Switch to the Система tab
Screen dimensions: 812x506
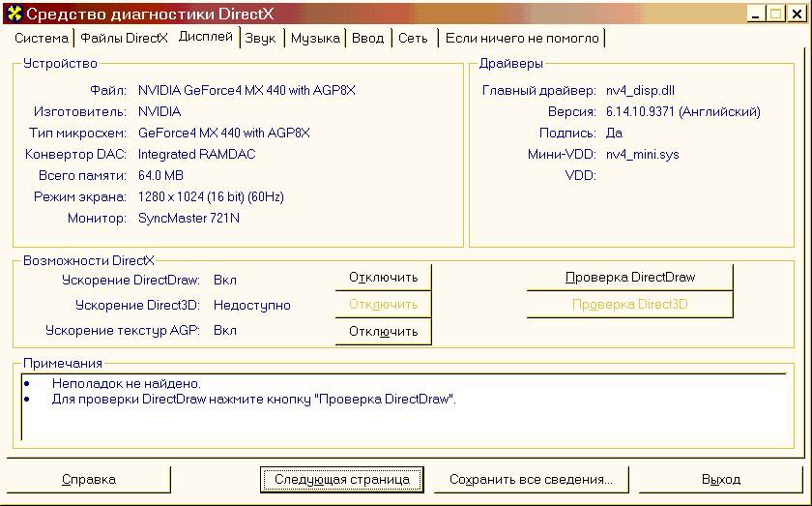(42, 38)
